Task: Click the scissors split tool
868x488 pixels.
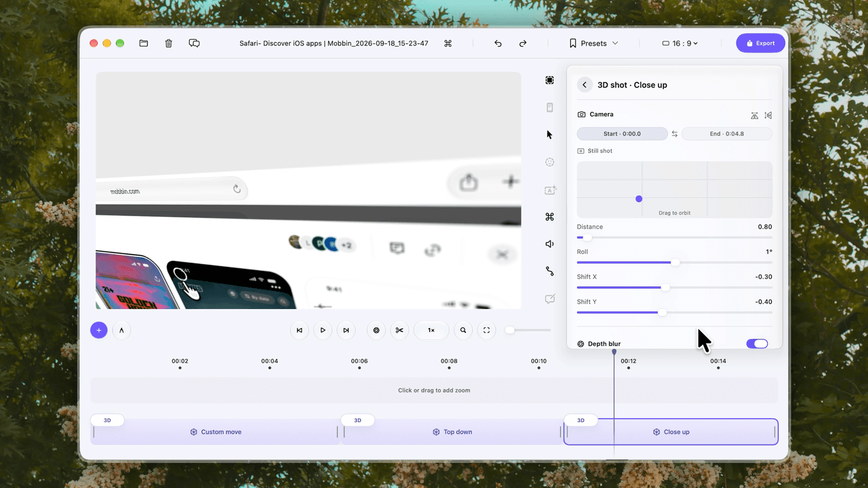Action: click(399, 330)
